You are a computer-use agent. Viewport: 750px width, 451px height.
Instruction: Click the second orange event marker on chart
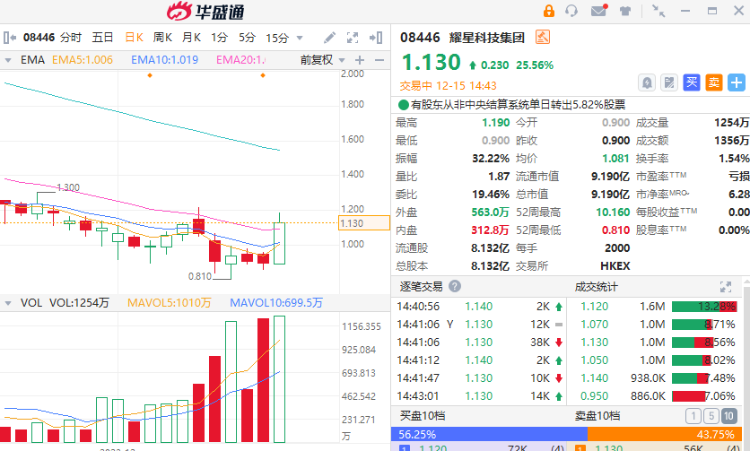263,75
